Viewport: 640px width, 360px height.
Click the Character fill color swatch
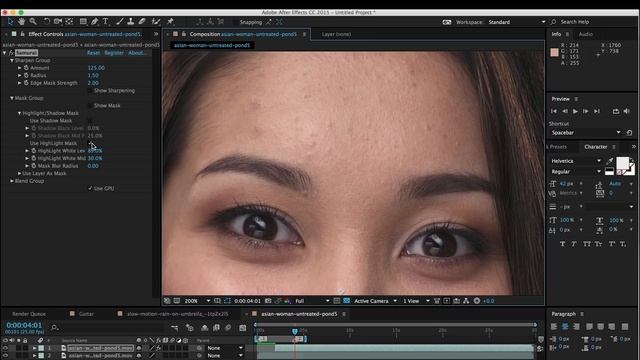[622, 163]
